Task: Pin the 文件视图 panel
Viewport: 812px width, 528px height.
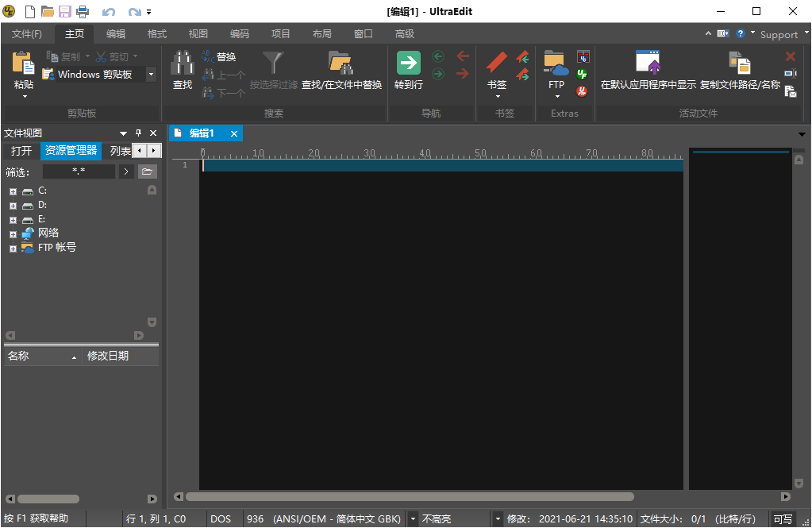Action: click(x=138, y=133)
